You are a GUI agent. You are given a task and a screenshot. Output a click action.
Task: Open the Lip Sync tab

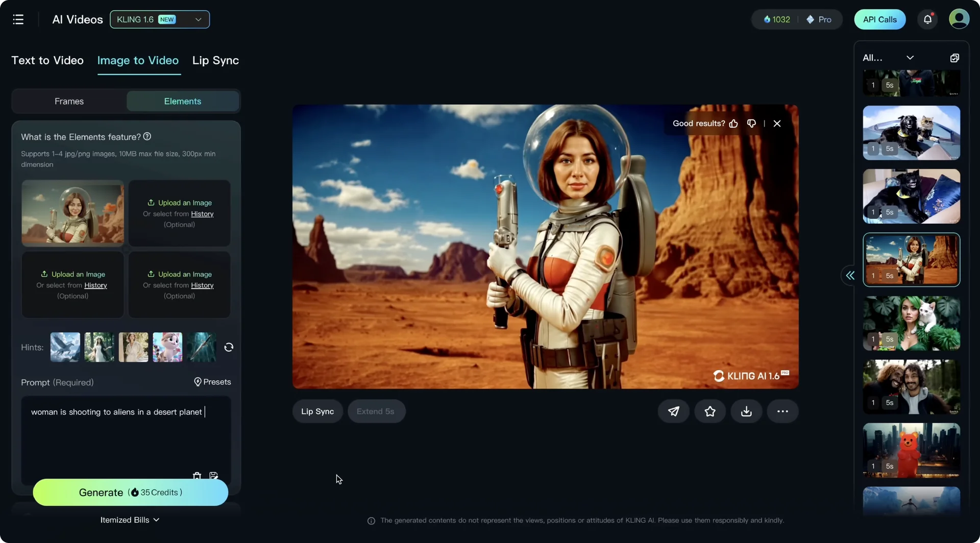tap(215, 60)
